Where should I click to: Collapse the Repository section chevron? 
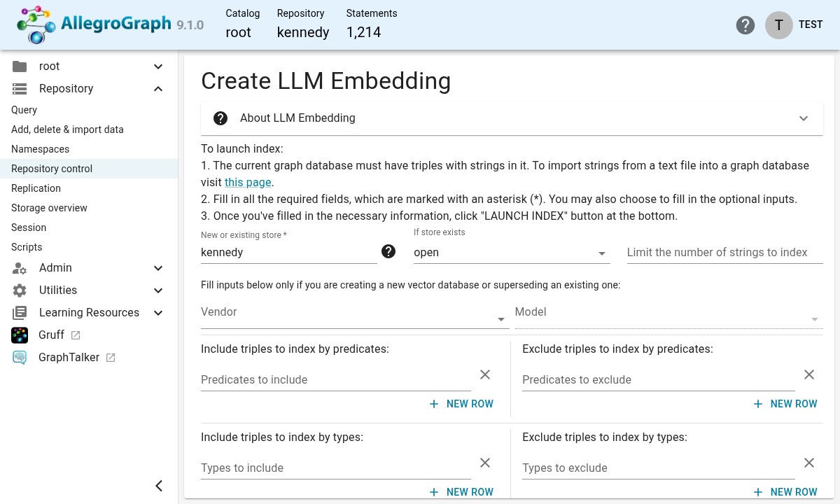pos(158,89)
